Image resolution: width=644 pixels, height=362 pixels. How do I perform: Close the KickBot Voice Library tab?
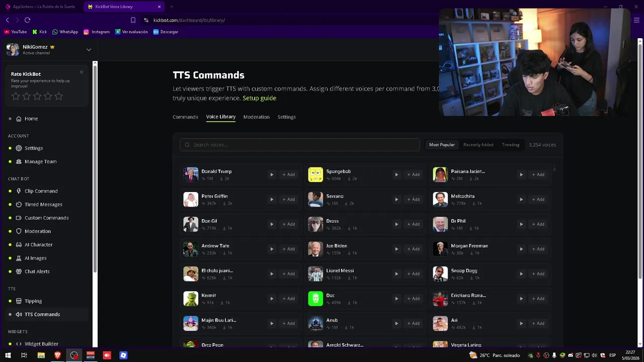(x=159, y=7)
